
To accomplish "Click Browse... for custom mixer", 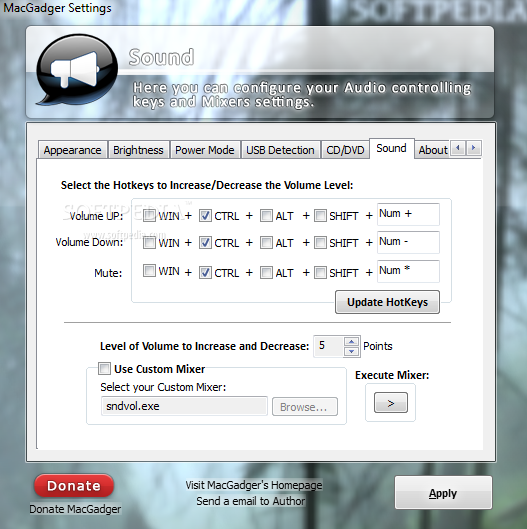I will [304, 407].
